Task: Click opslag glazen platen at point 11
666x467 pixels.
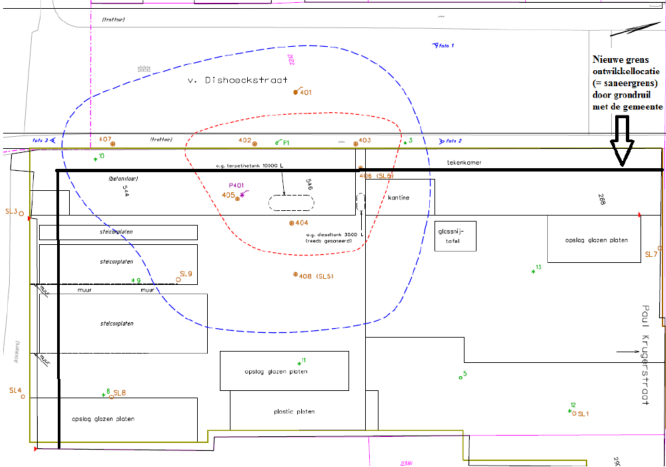Action: point(276,372)
